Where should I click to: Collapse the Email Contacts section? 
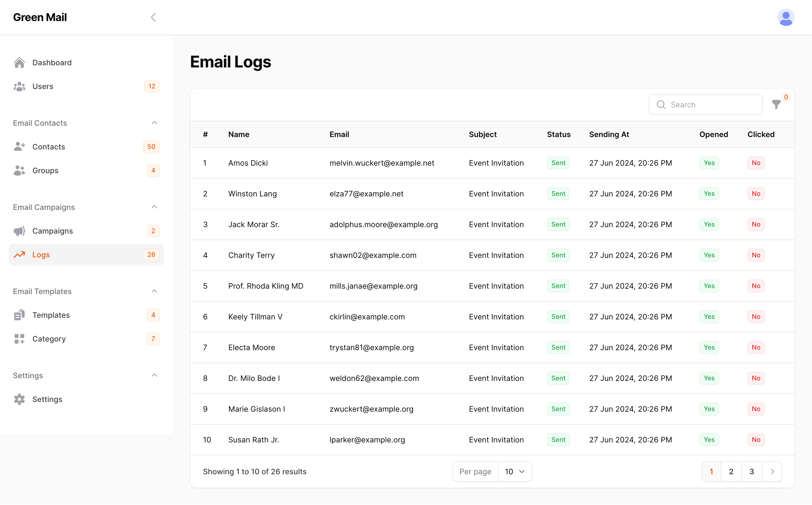click(154, 122)
